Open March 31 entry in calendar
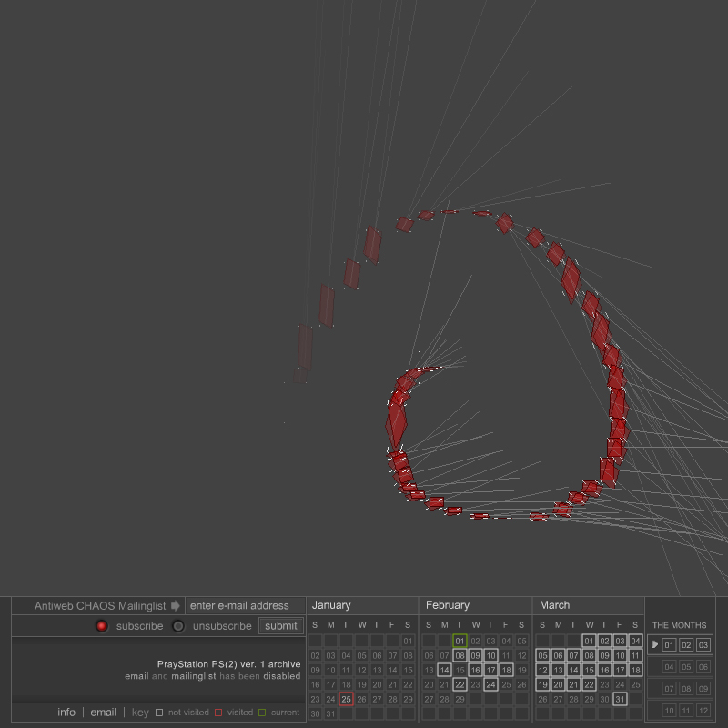This screenshot has width=728, height=728. coord(620,699)
